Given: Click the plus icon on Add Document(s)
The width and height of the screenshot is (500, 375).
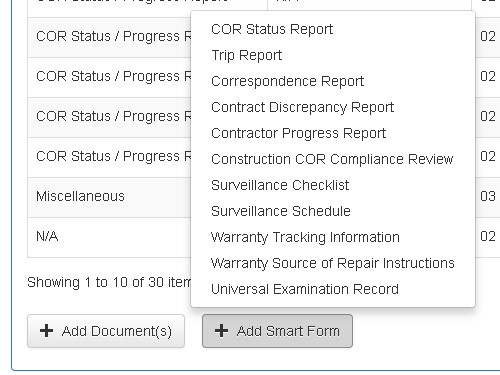Looking at the screenshot, I should (x=46, y=331).
